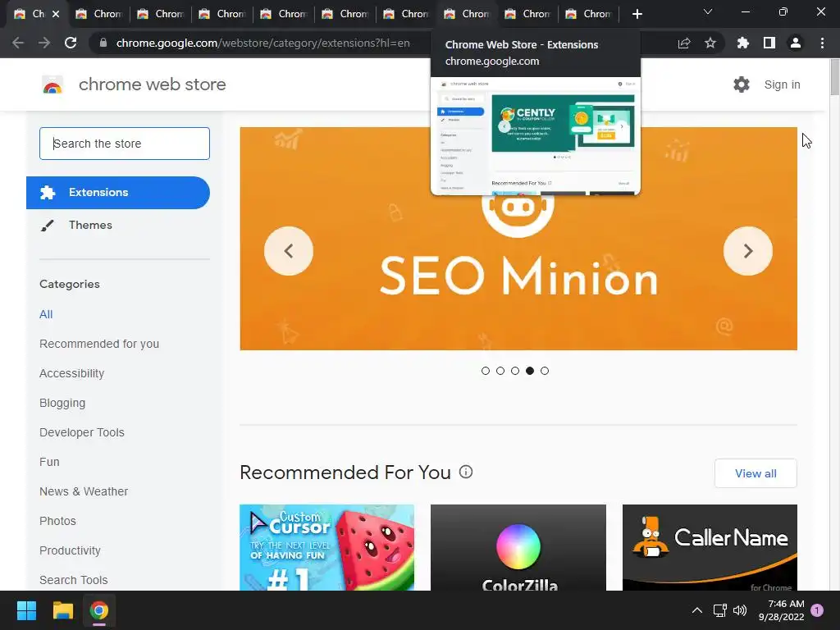The image size is (840, 630).
Task: Open File Explorer from the taskbar
Action: point(62,610)
